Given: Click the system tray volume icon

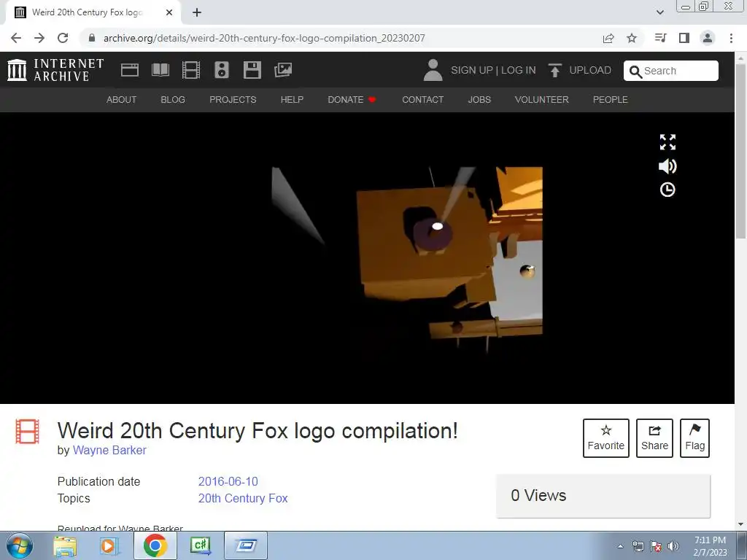Looking at the screenshot, I should tap(673, 546).
